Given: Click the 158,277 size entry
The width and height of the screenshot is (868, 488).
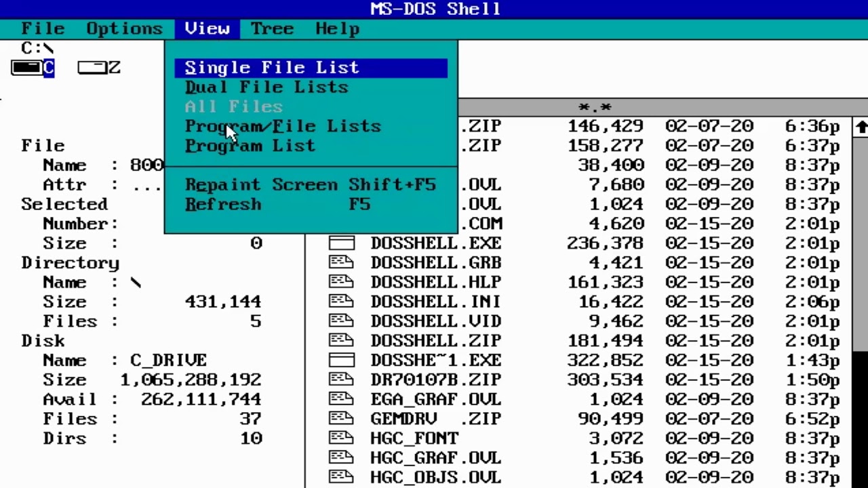Looking at the screenshot, I should (606, 146).
